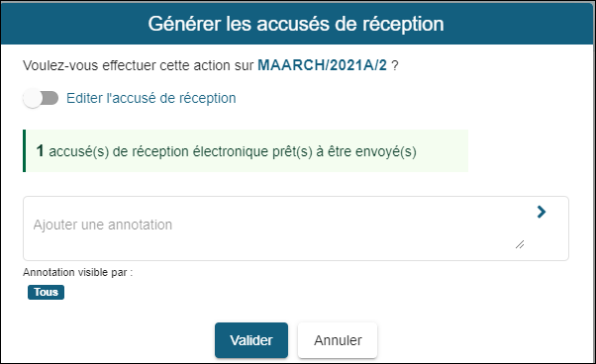The height and width of the screenshot is (364, 596).
Task: Click the dark blue dialog header bar
Action: (298, 24)
